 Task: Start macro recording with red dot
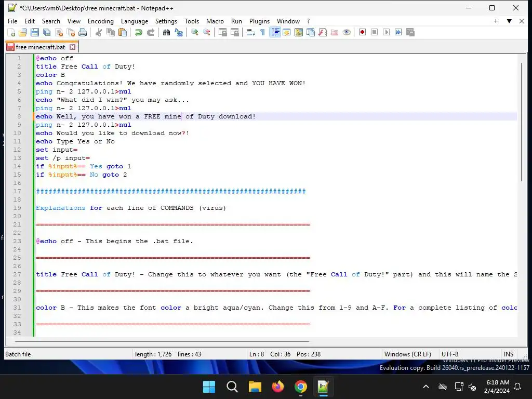click(x=362, y=32)
